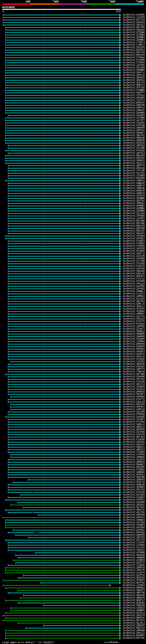
Task: Open hit UniRef100_B3TJX9
Action: [133, 20]
